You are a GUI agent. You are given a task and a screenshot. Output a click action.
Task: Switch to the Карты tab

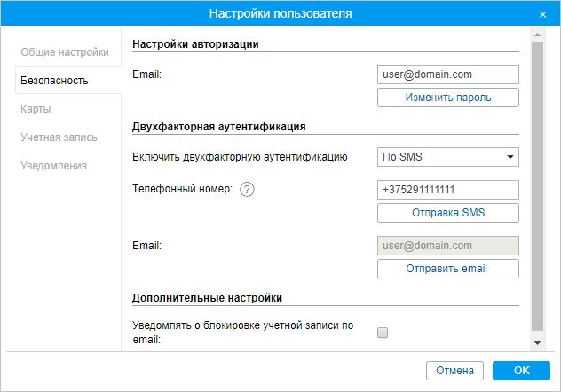click(x=36, y=109)
